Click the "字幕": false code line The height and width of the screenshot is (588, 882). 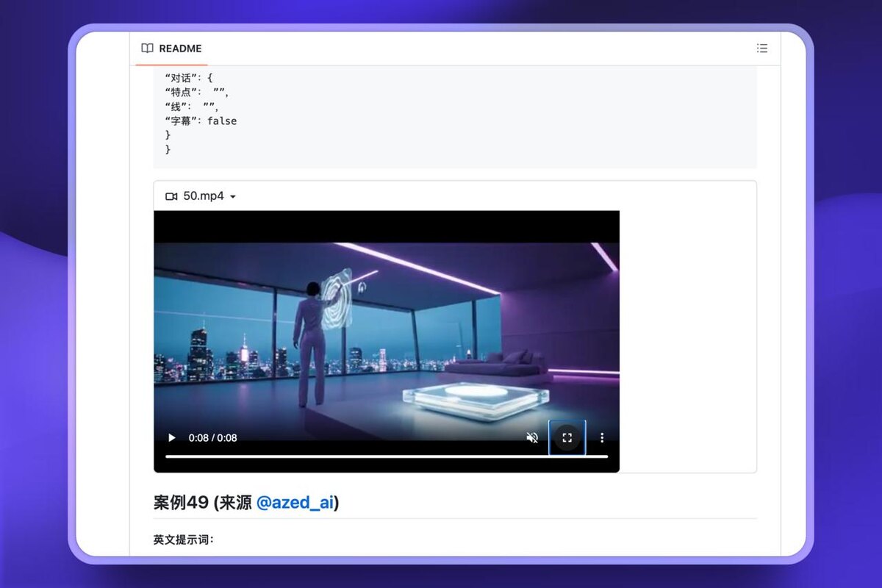pos(201,121)
